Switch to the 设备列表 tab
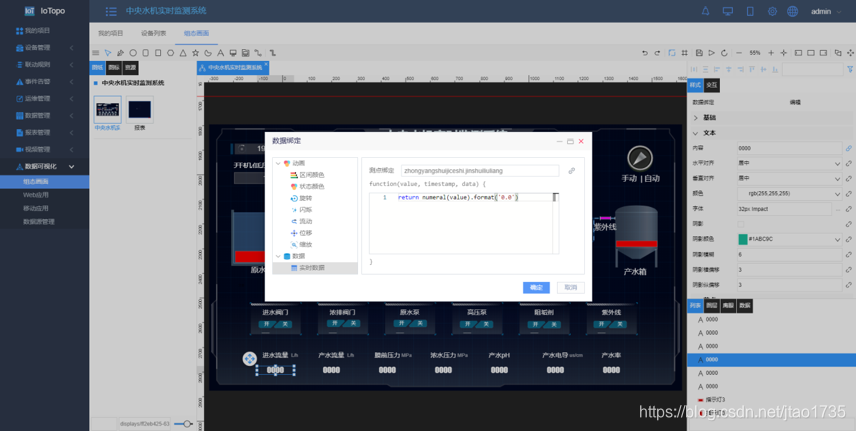 point(153,33)
